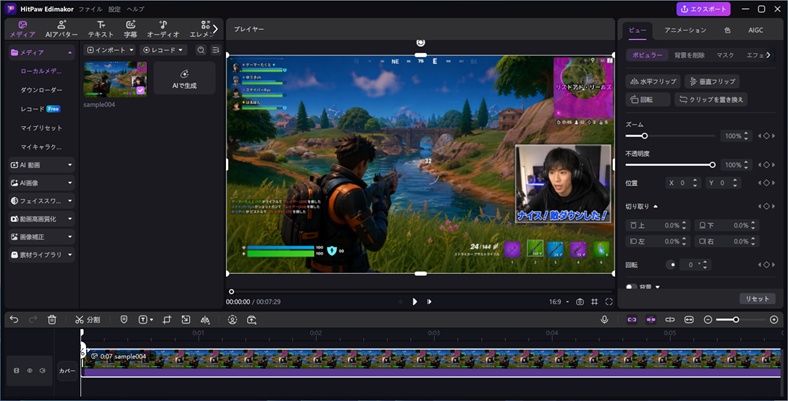Click the 分割 split scissors button

pyautogui.click(x=87, y=320)
